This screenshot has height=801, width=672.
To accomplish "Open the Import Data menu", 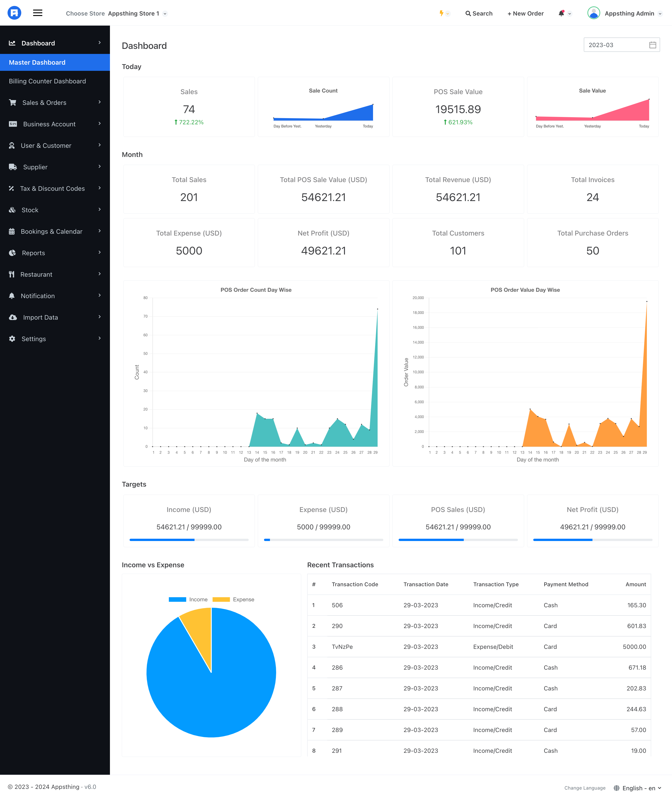I will coord(55,317).
